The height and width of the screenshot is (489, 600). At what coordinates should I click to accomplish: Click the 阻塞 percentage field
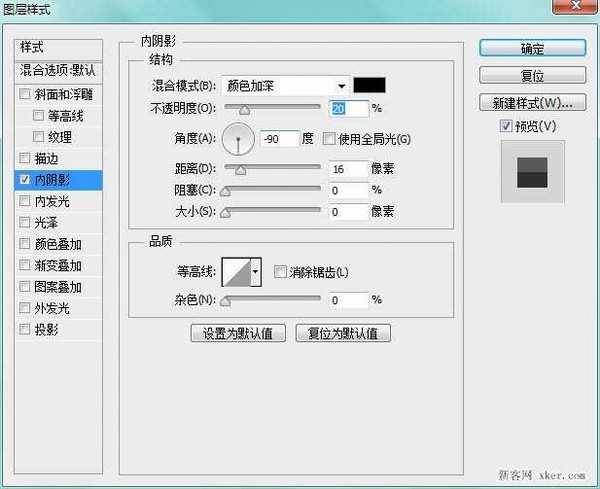tap(349, 190)
